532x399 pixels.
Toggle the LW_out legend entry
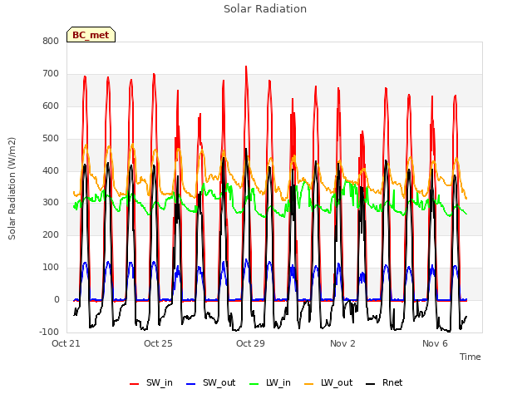(x=328, y=382)
